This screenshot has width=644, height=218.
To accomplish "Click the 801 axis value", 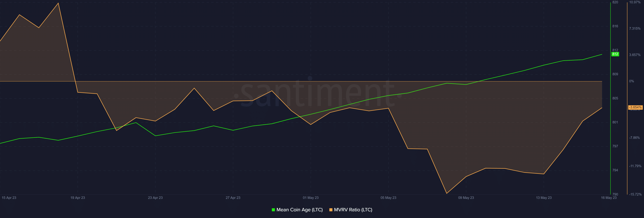I will pos(615,122).
